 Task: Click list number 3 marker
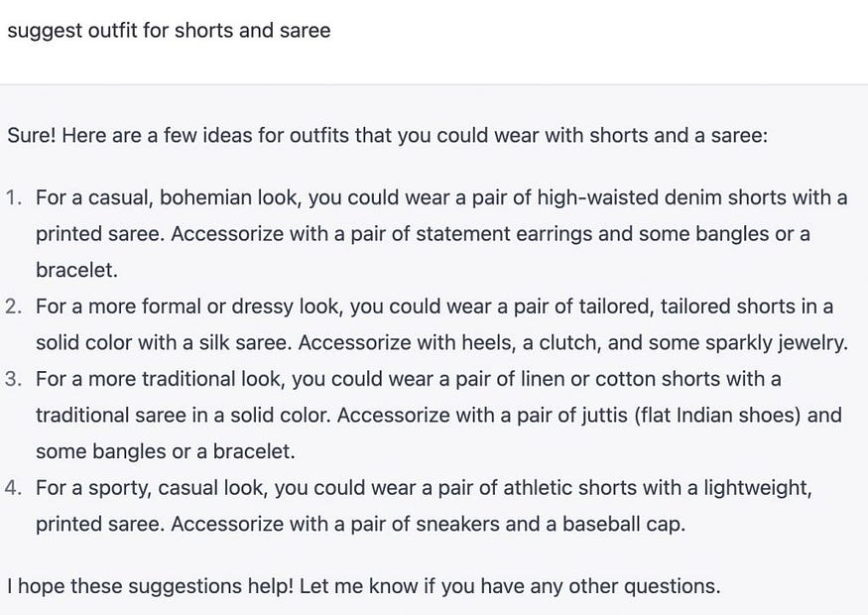point(14,379)
